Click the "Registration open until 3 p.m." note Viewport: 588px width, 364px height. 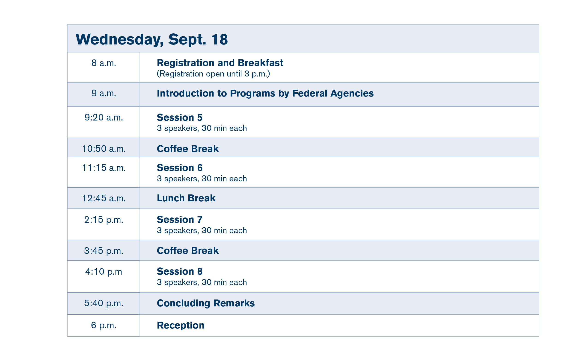213,74
